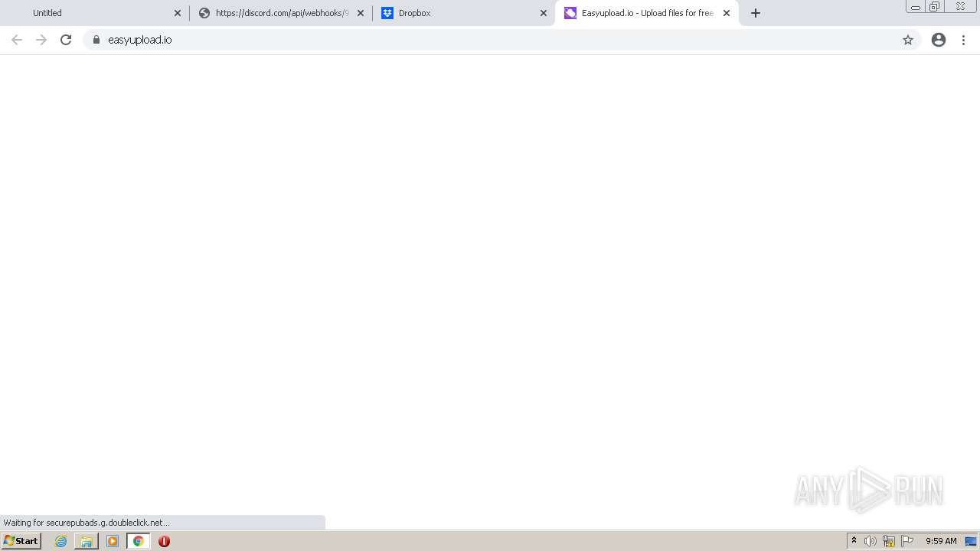Go forward to next page
The image size is (980, 551).
41,40
